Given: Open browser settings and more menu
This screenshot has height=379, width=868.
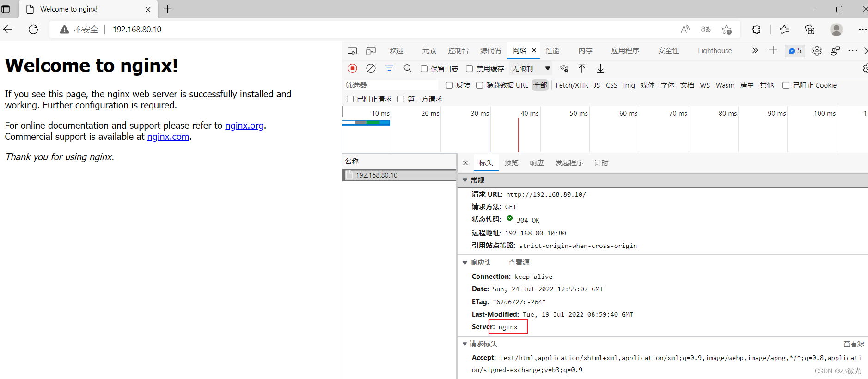Looking at the screenshot, I should tap(862, 30).
